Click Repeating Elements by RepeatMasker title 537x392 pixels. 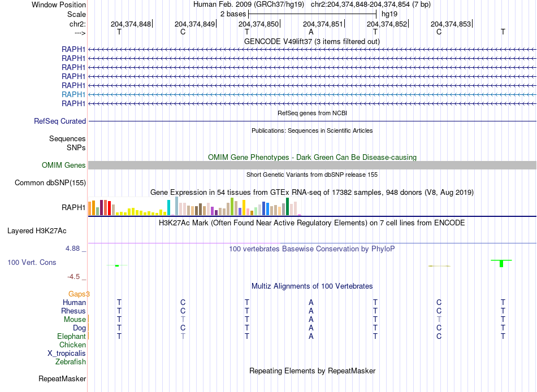coord(313,371)
